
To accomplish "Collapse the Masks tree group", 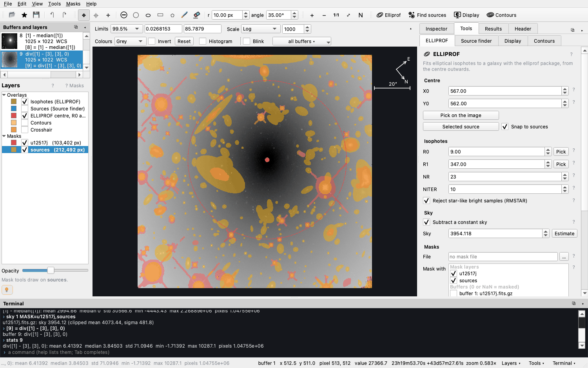I will [x=4, y=136].
